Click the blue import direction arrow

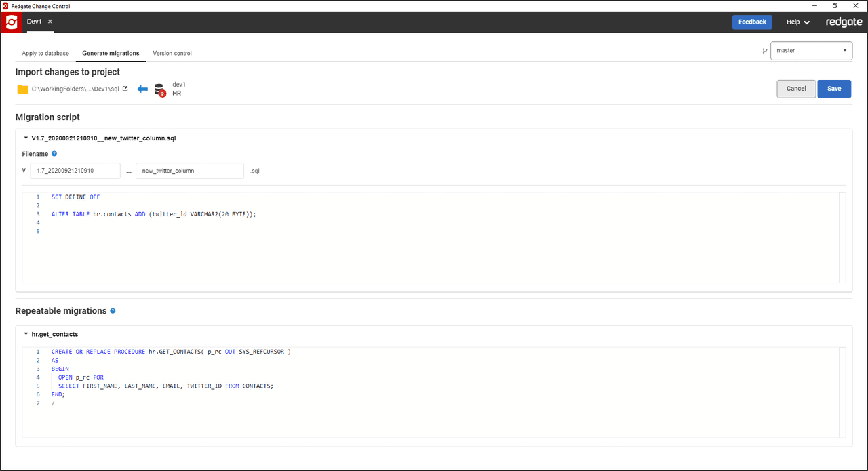coord(142,89)
